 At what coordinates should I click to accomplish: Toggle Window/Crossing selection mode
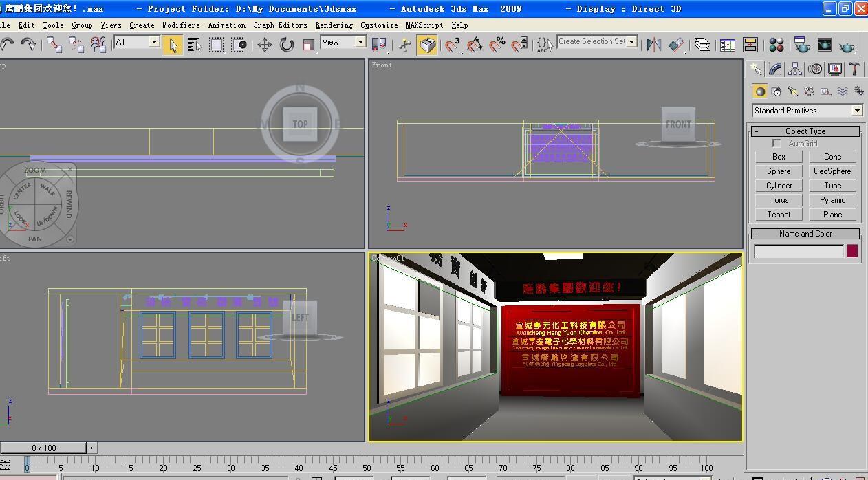239,45
